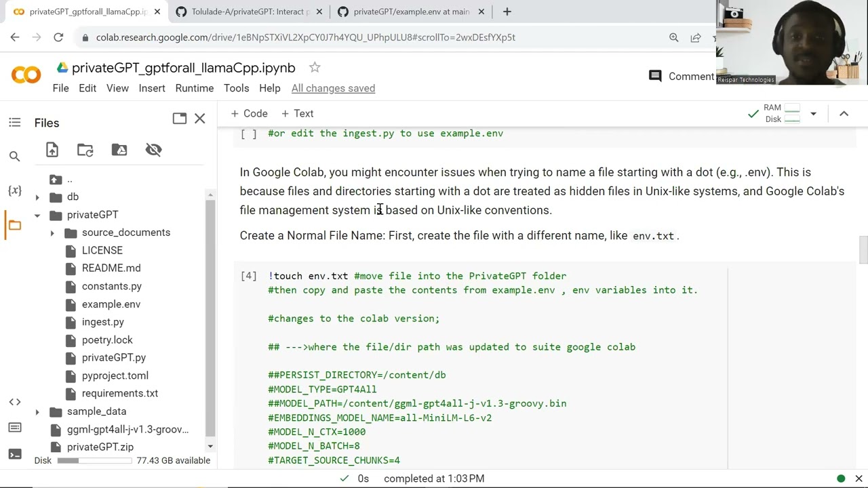Click the All changes saved link
Screen dimensions: 868x488
point(333,88)
